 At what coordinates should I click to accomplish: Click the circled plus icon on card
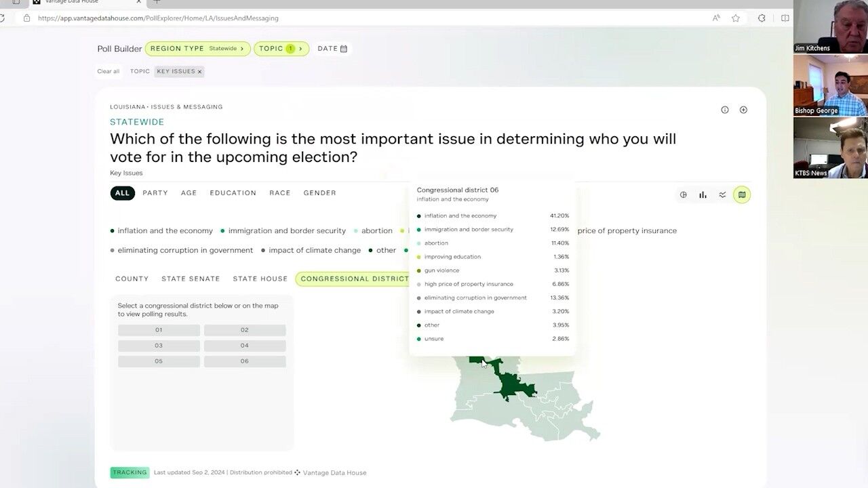[743, 110]
